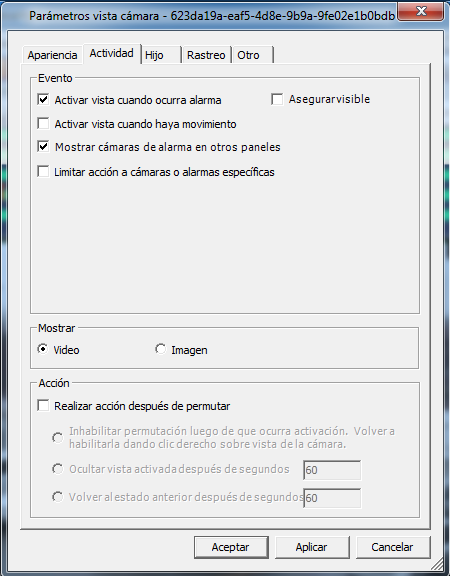Image resolution: width=450 pixels, height=576 pixels.
Task: Click the Ocultar vista seconds input field
Action: click(332, 470)
